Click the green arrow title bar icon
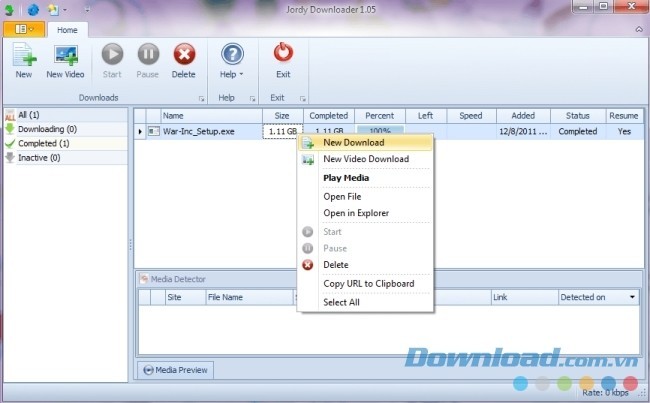Viewport: 650px width, 403px height. (9, 10)
